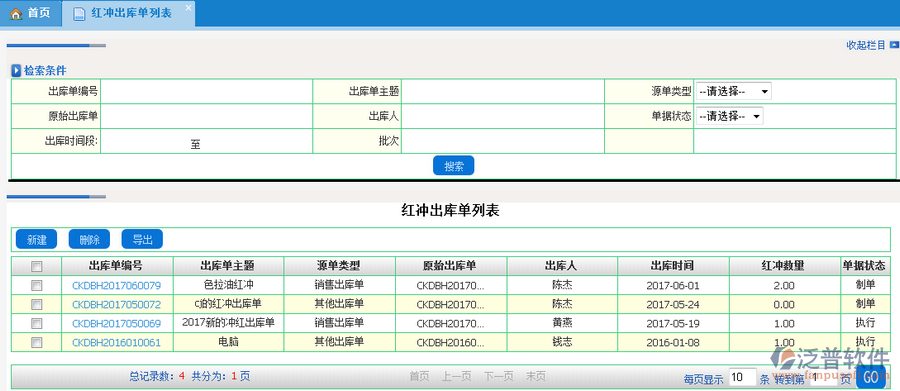This screenshot has height=391, width=900.
Task: Click the 删除 button
Action: click(x=89, y=239)
